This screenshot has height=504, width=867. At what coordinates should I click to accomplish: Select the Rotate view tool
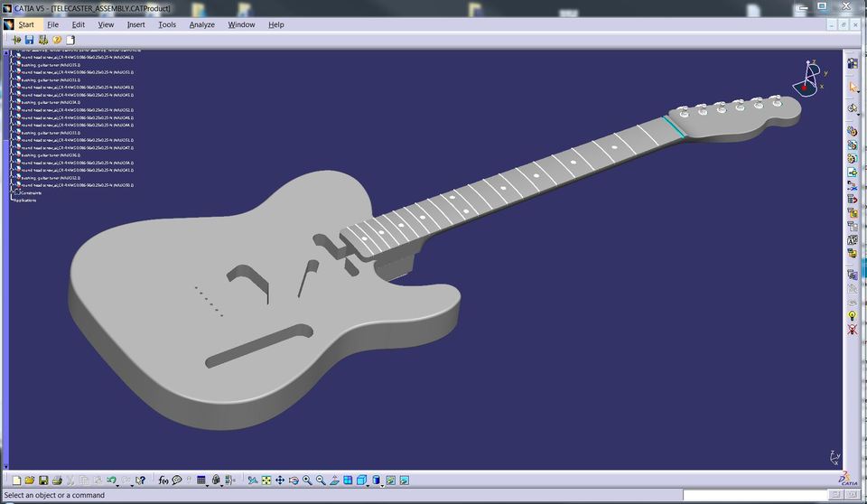coord(294,481)
